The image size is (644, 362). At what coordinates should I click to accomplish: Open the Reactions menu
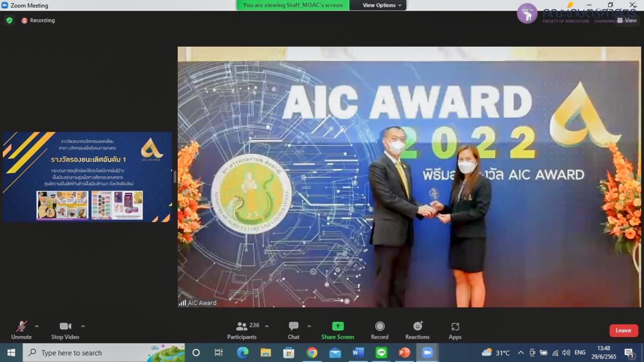pyautogui.click(x=418, y=330)
